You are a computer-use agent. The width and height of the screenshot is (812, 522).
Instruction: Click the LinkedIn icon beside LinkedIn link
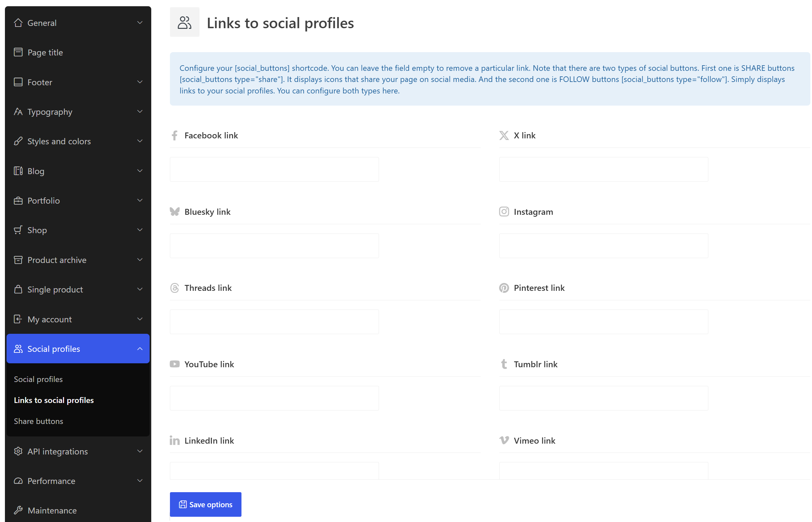click(174, 440)
